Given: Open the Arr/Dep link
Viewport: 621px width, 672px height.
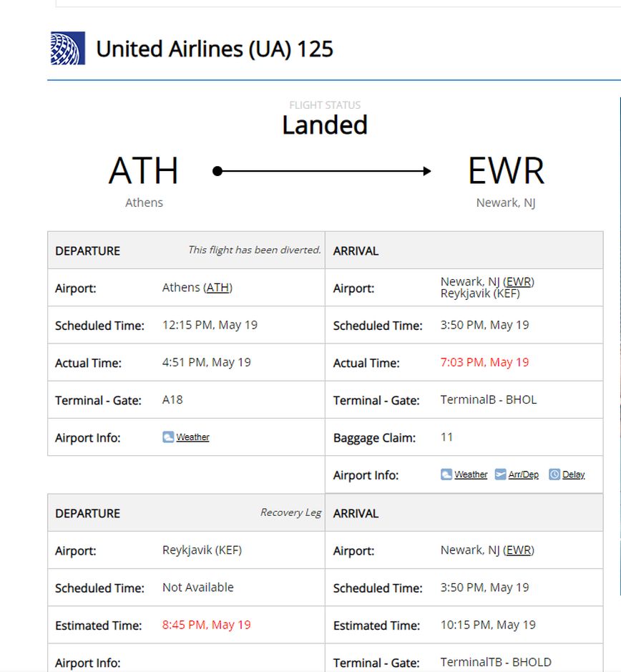Looking at the screenshot, I should [x=524, y=474].
